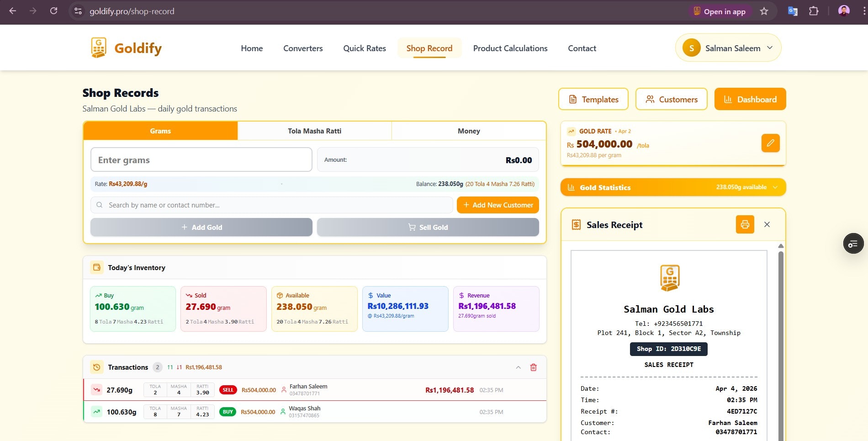Click the floating dark round menu icon
Image resolution: width=868 pixels, height=441 pixels.
point(853,244)
